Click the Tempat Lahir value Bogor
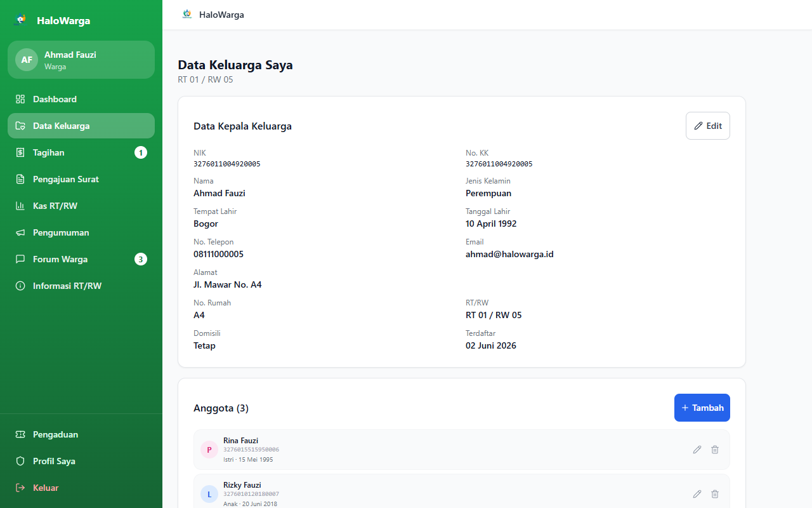This screenshot has width=812, height=508. point(206,224)
